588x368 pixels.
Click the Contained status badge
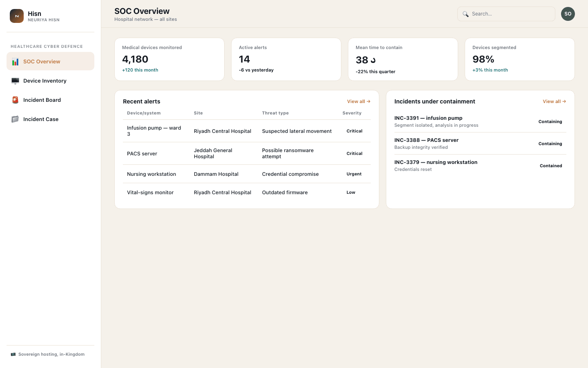click(x=551, y=166)
